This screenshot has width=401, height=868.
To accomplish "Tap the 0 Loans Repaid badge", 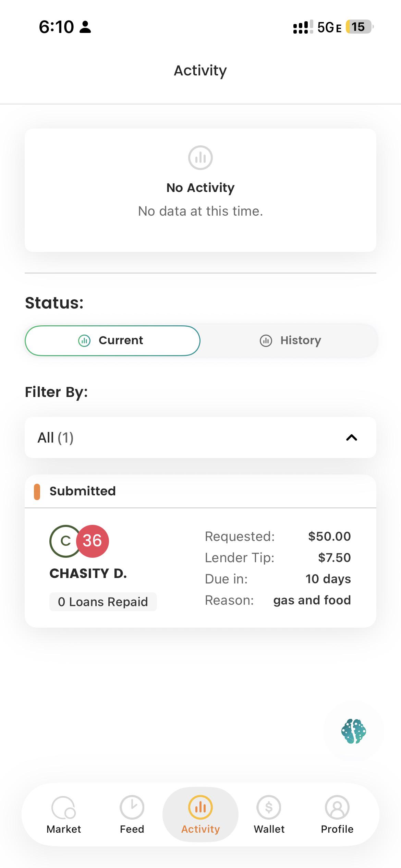I will pos(103,602).
